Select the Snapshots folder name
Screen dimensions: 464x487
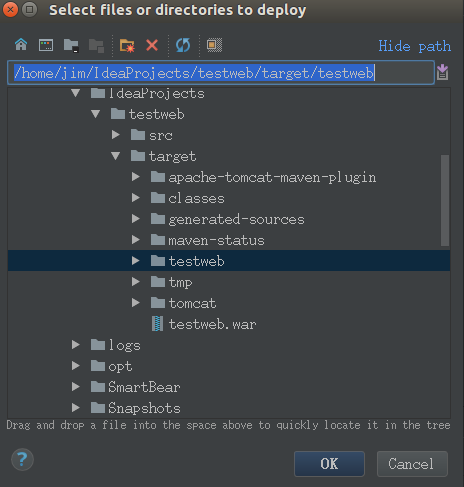tap(144, 408)
